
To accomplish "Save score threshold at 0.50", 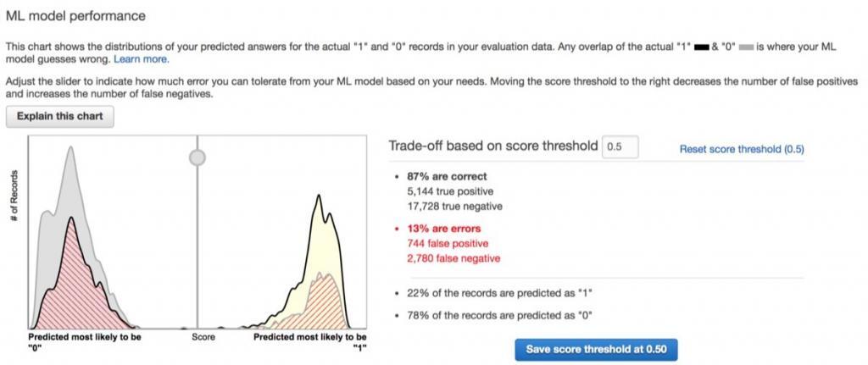I will tap(596, 349).
